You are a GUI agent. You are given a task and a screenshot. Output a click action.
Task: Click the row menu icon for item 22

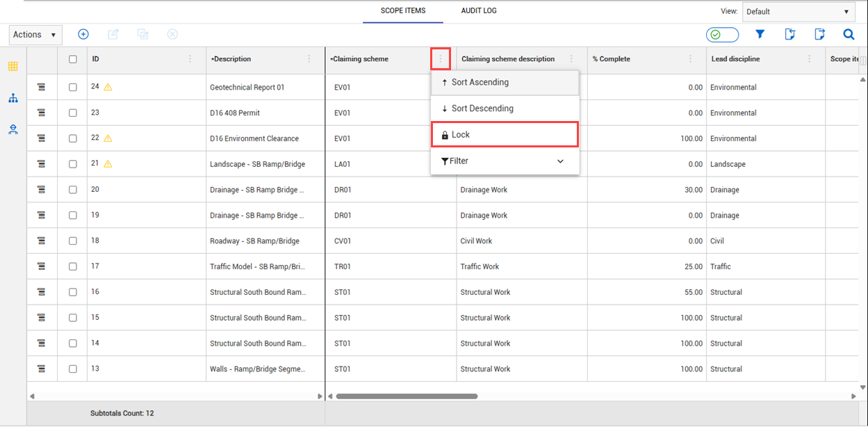click(x=41, y=138)
